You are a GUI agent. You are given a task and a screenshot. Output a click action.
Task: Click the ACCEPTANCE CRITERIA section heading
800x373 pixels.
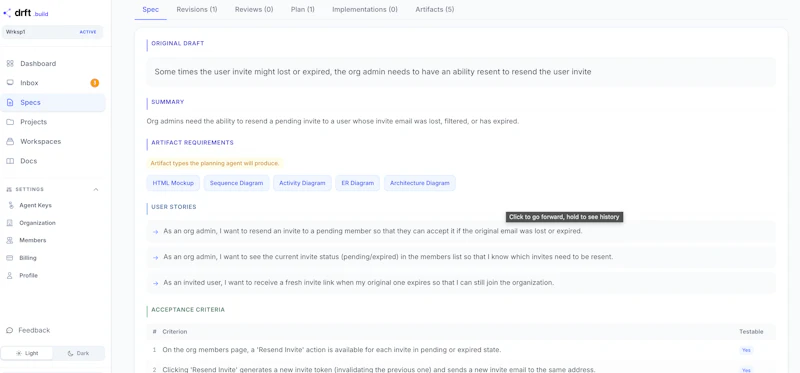[188, 310]
